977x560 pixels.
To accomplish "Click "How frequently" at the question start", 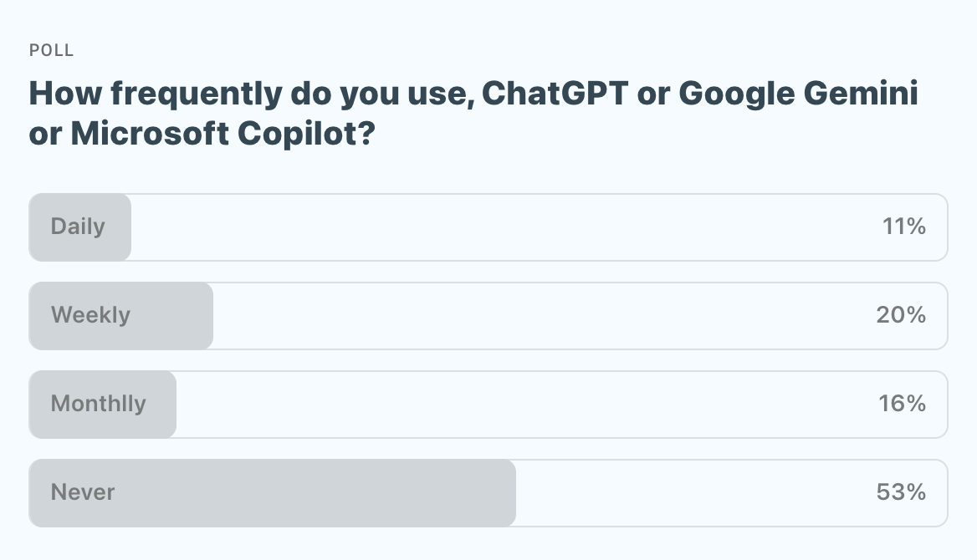I will 156,94.
